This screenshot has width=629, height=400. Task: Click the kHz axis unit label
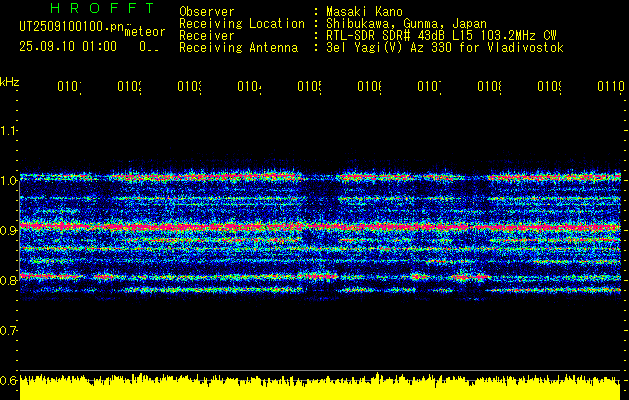10,82
